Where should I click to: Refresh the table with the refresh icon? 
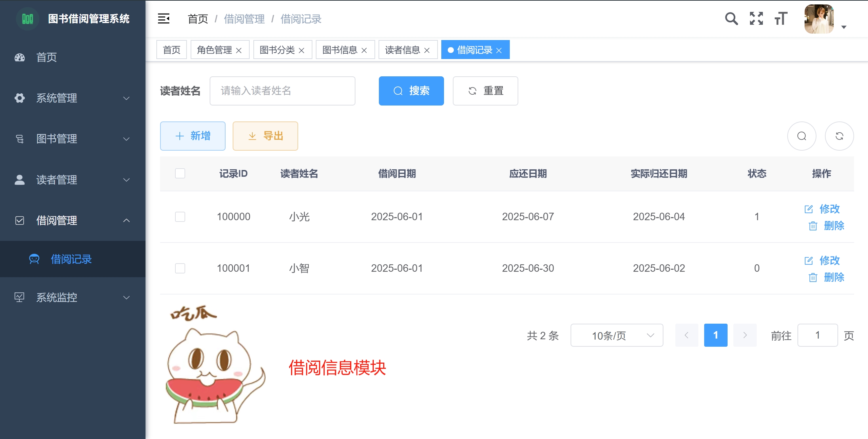click(840, 136)
